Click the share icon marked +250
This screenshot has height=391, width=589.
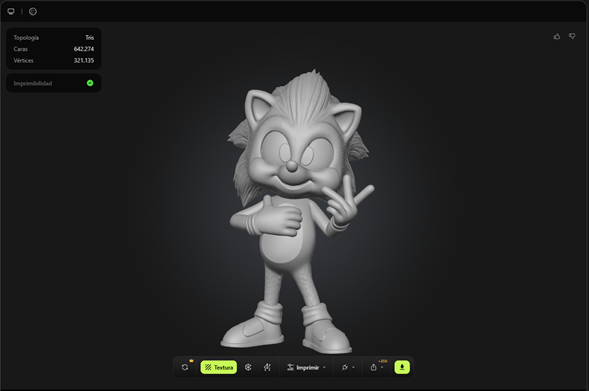(x=373, y=367)
